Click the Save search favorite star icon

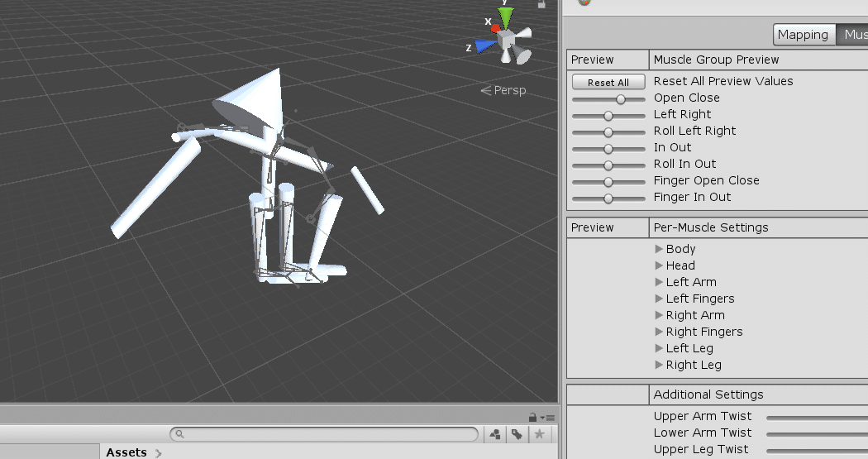[x=539, y=434]
